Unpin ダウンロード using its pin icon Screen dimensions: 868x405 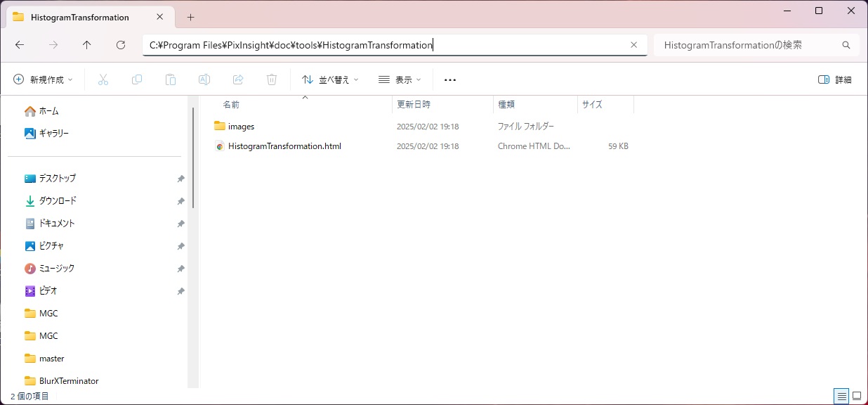180,201
